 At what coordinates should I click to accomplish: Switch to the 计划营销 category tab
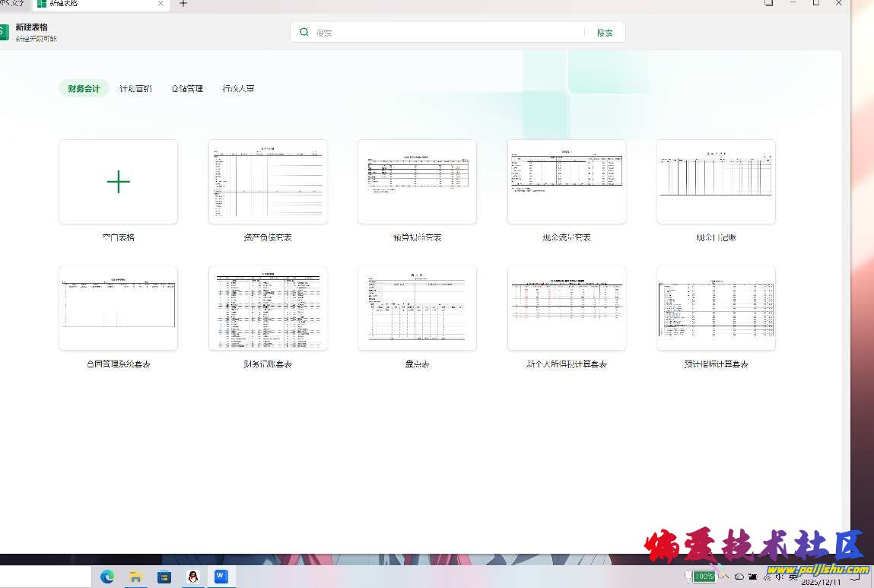(x=135, y=88)
